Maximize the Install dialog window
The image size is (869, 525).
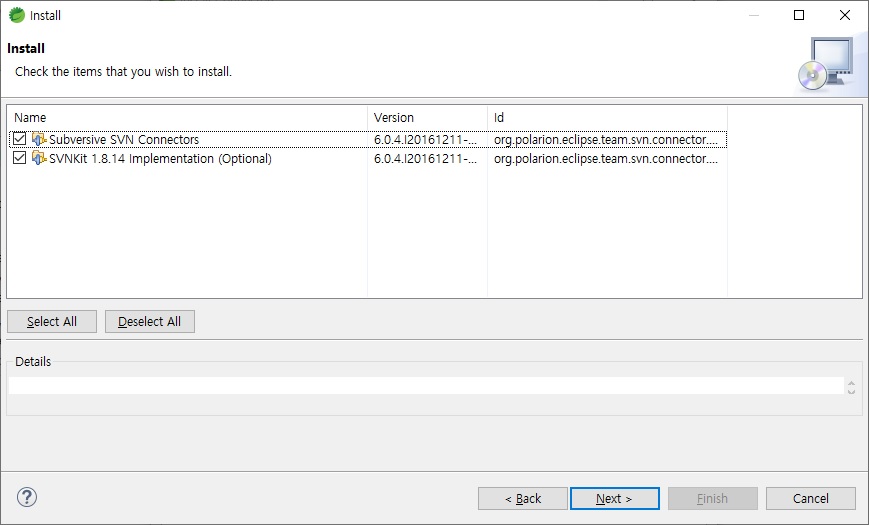click(799, 15)
